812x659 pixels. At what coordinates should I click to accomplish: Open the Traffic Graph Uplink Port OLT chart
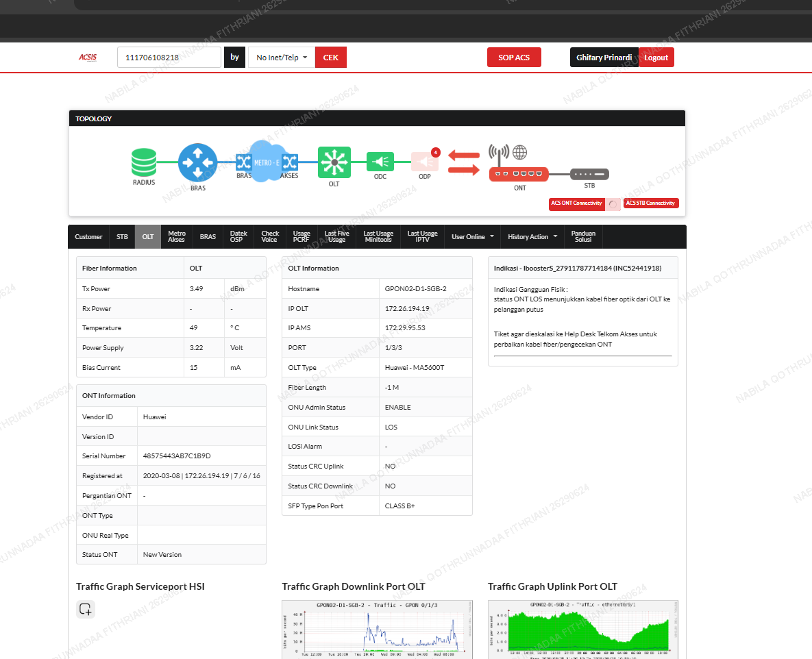[x=583, y=630]
